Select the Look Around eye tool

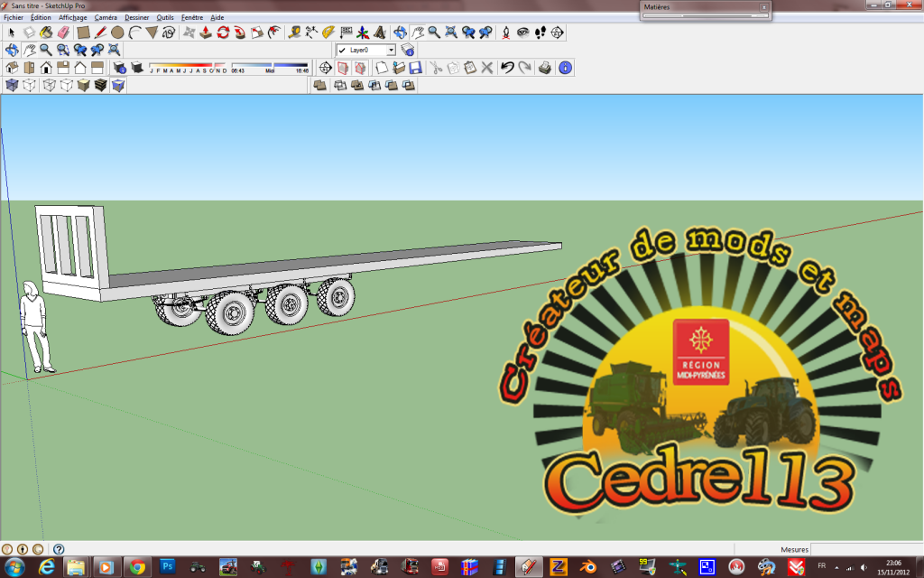[522, 33]
